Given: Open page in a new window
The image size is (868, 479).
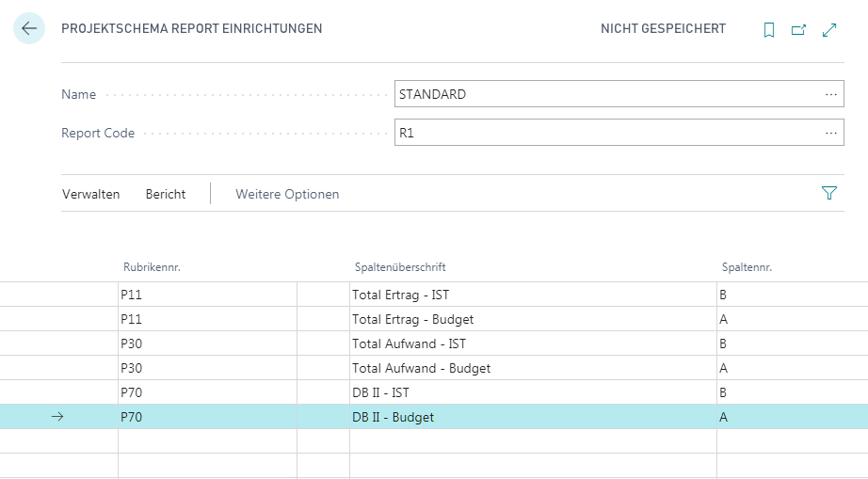Looking at the screenshot, I should (798, 30).
